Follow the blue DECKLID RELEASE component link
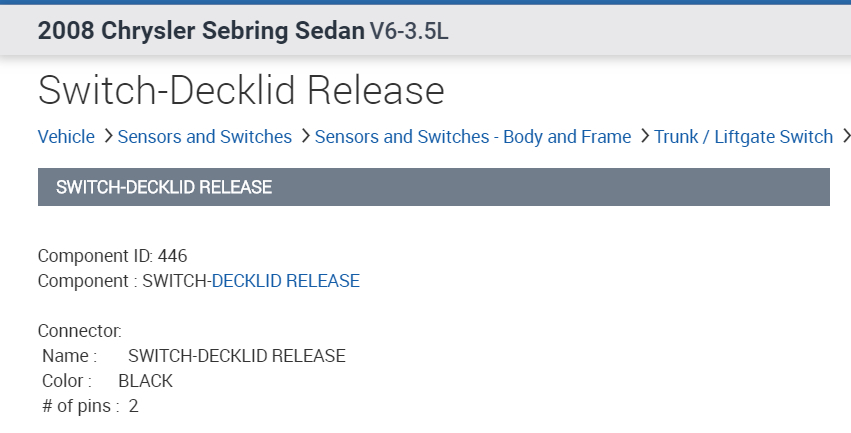This screenshot has height=433, width=851. [x=285, y=281]
